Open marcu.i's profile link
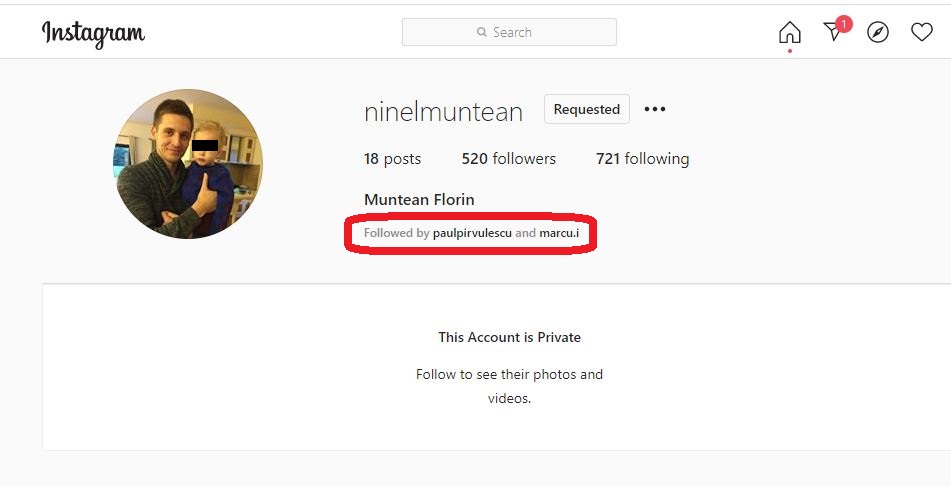951x486 pixels. tap(559, 233)
